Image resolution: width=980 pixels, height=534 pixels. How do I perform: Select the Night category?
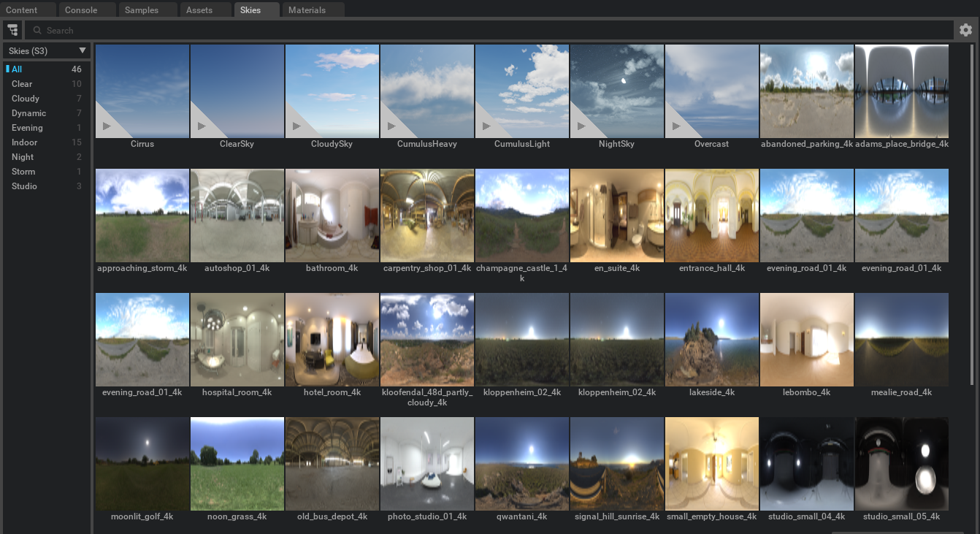47,157
